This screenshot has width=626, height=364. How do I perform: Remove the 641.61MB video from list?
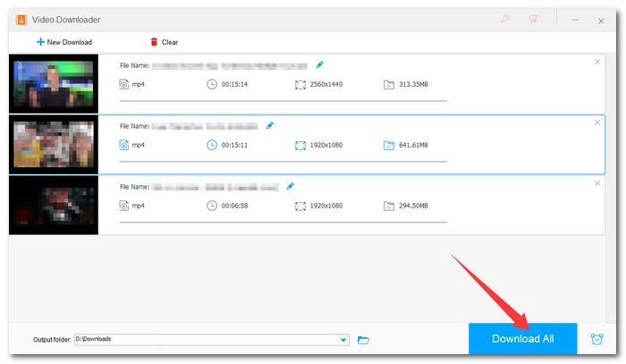(597, 123)
